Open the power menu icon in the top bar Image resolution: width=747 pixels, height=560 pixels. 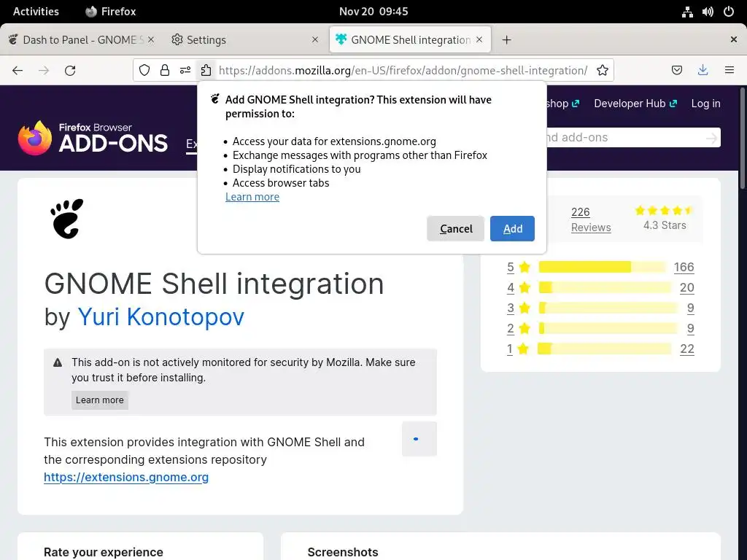point(729,12)
